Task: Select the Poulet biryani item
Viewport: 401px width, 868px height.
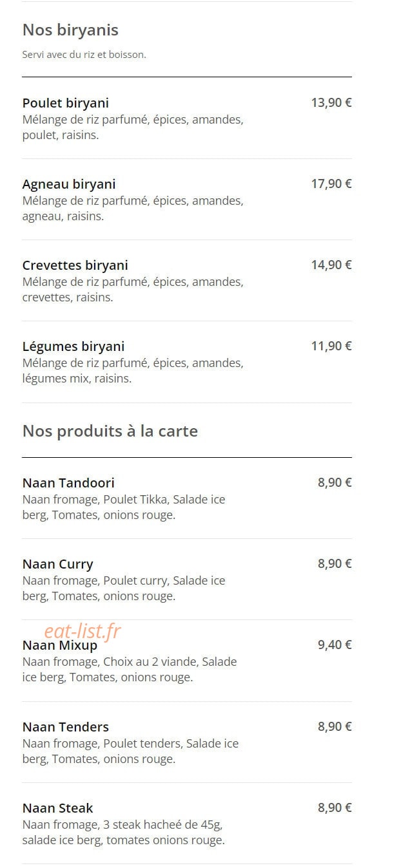Action: tap(187, 118)
